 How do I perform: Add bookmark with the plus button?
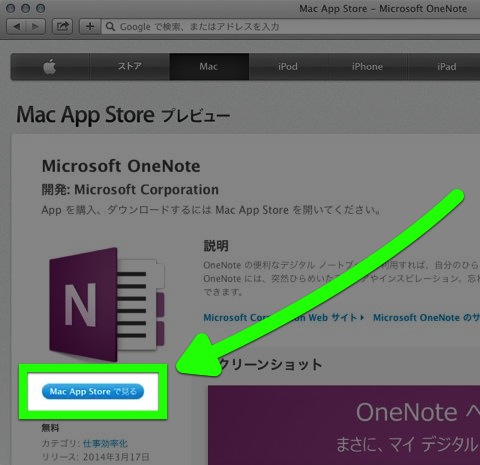point(90,26)
